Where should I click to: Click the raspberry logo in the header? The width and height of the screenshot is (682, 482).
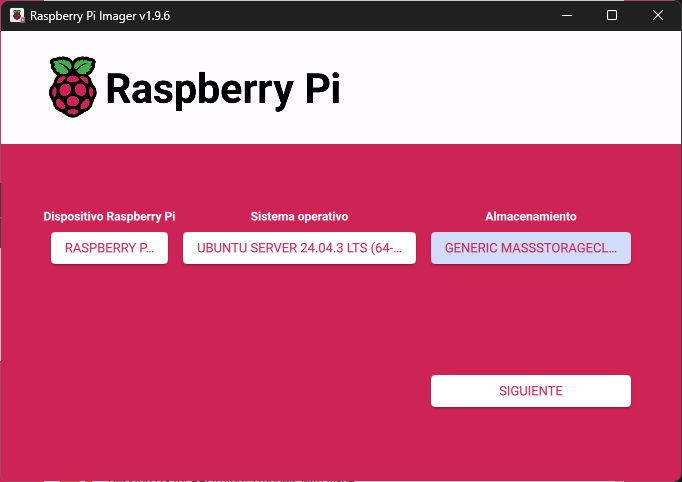73,87
